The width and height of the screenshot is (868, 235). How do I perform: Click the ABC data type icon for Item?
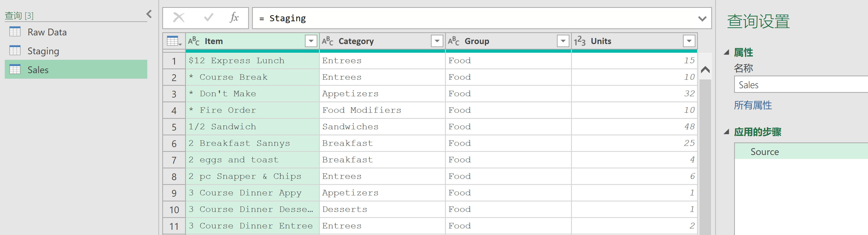click(x=194, y=41)
